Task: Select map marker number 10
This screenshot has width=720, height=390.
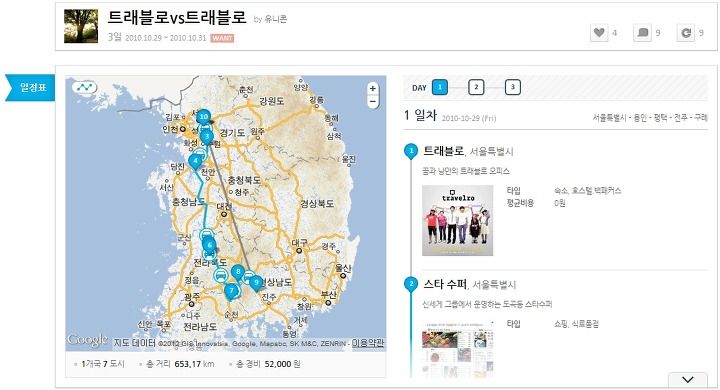Action: click(203, 117)
